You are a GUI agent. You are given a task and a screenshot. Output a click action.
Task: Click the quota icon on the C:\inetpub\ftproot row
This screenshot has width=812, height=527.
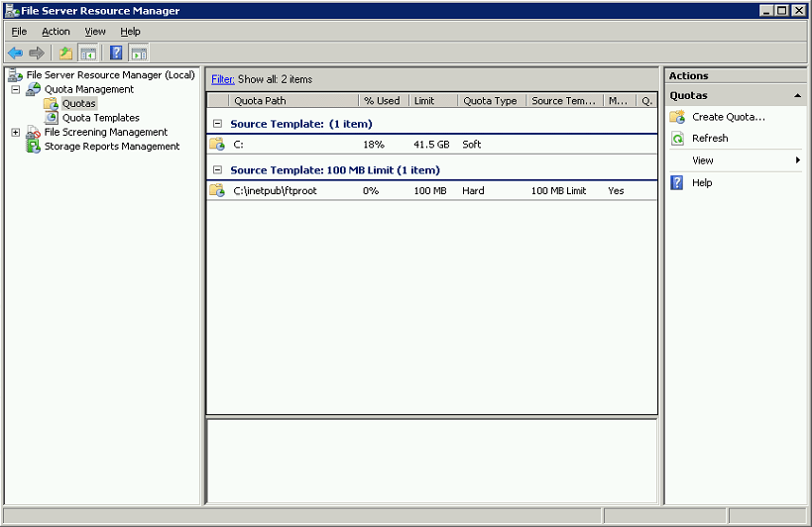[x=217, y=190]
